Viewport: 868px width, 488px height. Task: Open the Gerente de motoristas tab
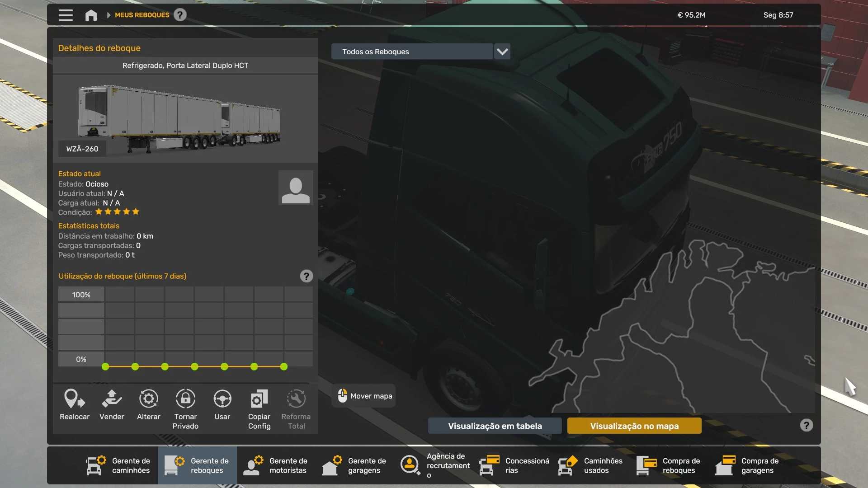tap(276, 465)
